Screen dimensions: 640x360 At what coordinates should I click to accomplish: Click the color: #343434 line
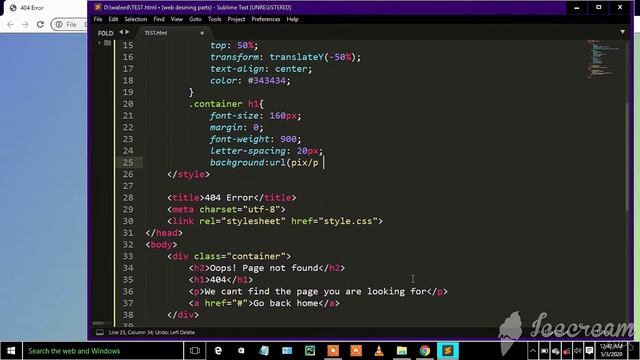coord(250,80)
